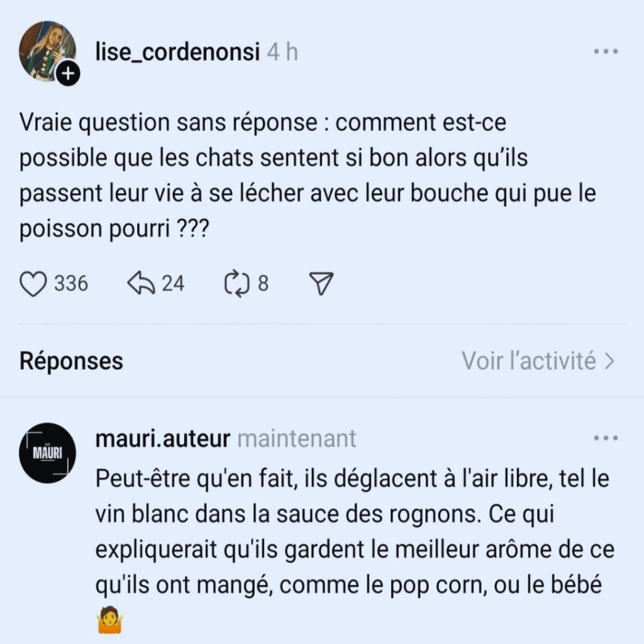Click the Voir l'activité link

tap(529, 362)
